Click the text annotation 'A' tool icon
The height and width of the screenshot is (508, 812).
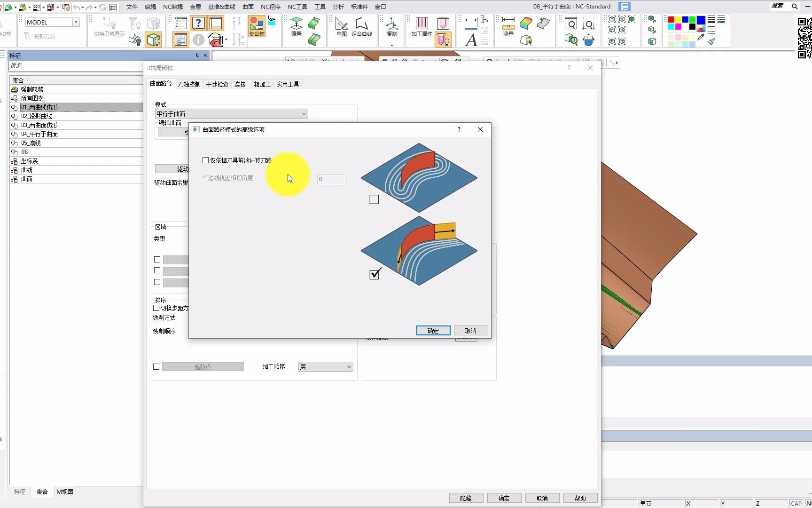coord(471,40)
